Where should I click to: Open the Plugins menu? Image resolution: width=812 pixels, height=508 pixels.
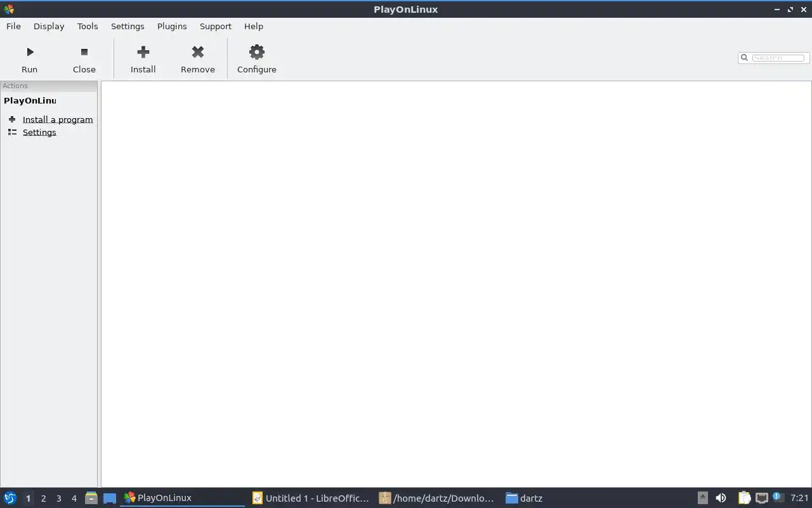click(172, 26)
